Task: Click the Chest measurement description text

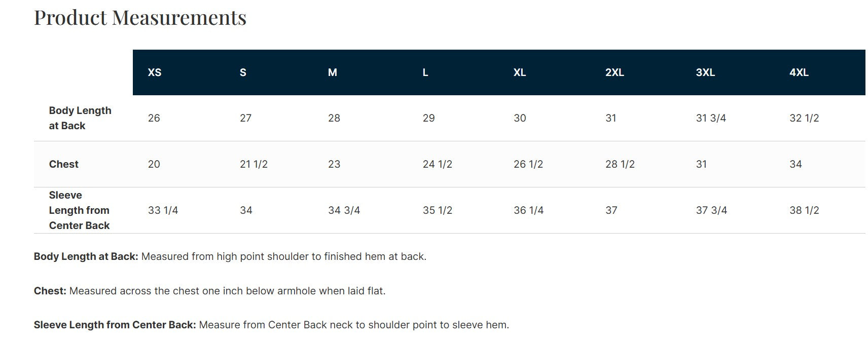Action: [x=227, y=291]
